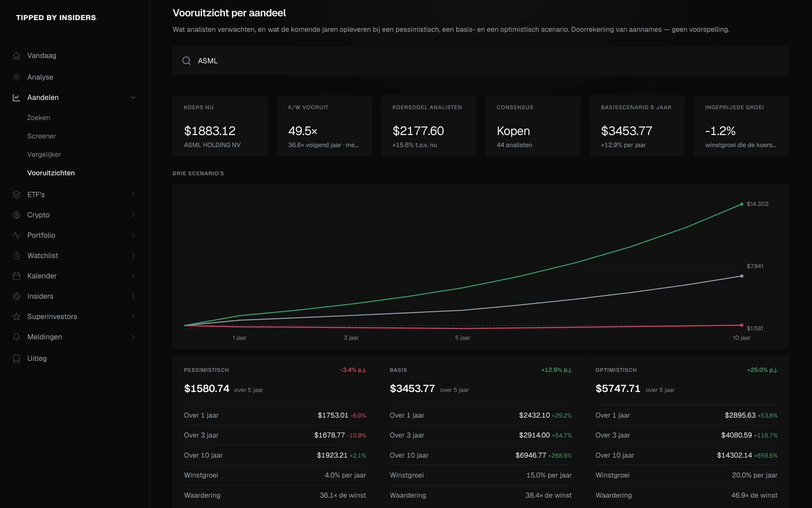Open the Meldingen menu label
The width and height of the screenshot is (812, 508).
[x=45, y=337]
